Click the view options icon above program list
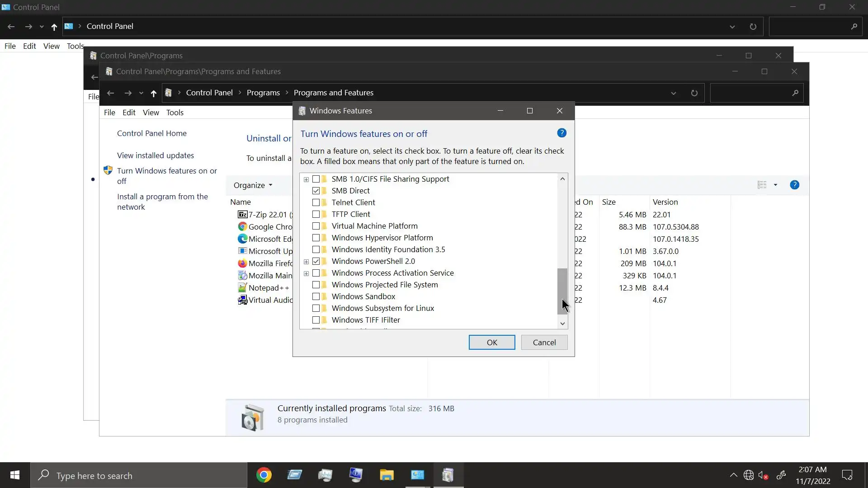 coord(762,185)
